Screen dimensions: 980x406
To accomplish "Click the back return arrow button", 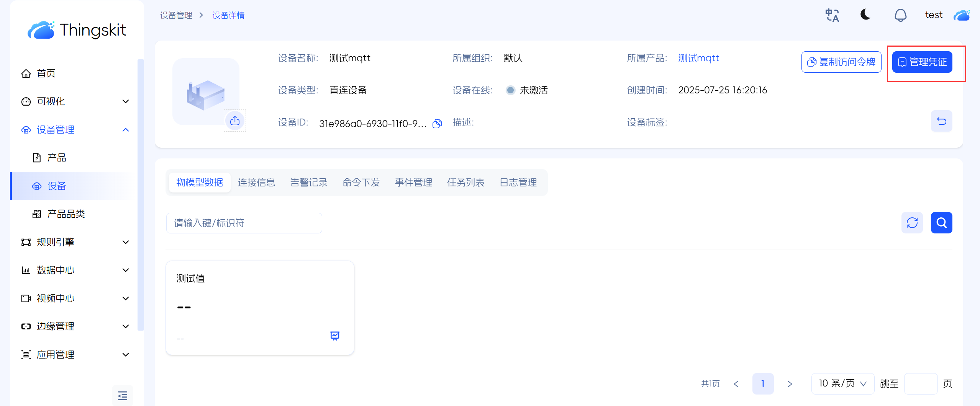I will click(x=941, y=121).
